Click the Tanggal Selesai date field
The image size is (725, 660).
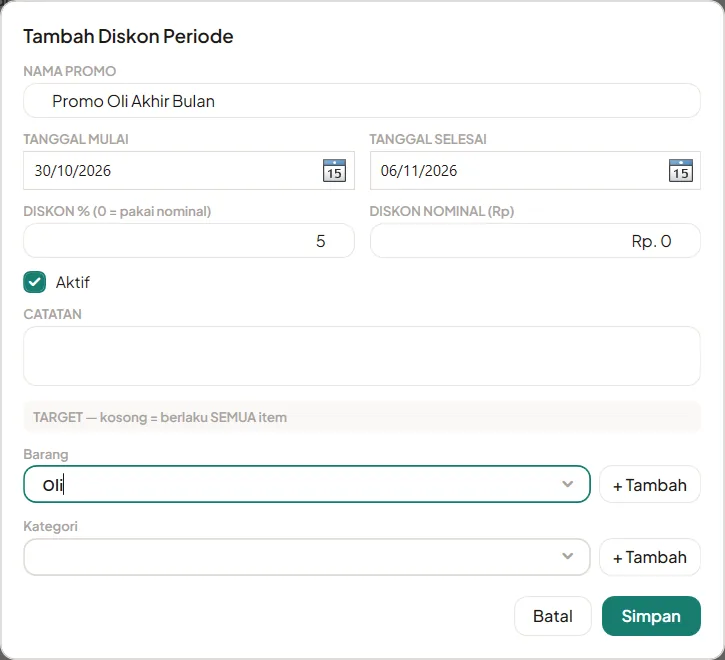click(x=535, y=171)
